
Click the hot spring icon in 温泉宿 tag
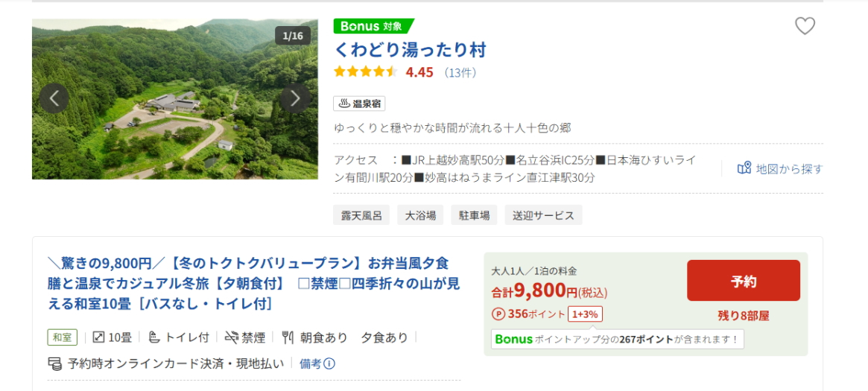(x=344, y=104)
